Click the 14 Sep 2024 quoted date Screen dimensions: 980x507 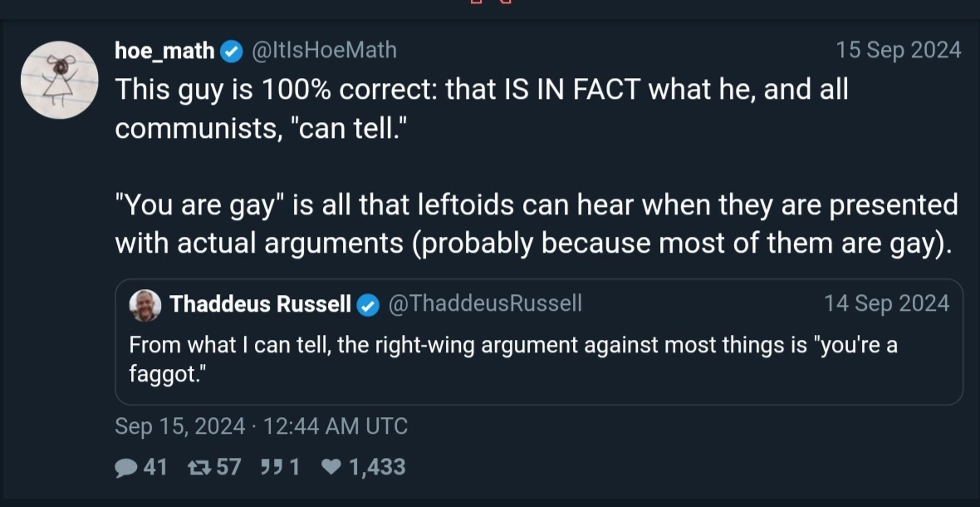[887, 303]
